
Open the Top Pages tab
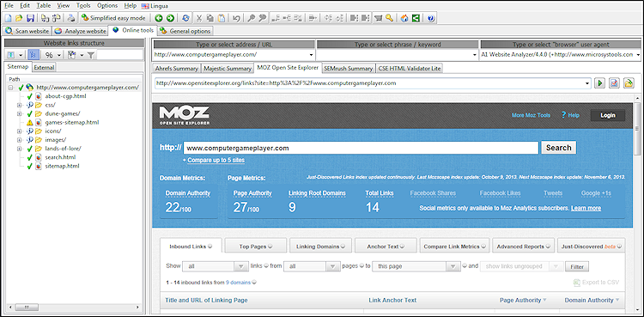256,247
